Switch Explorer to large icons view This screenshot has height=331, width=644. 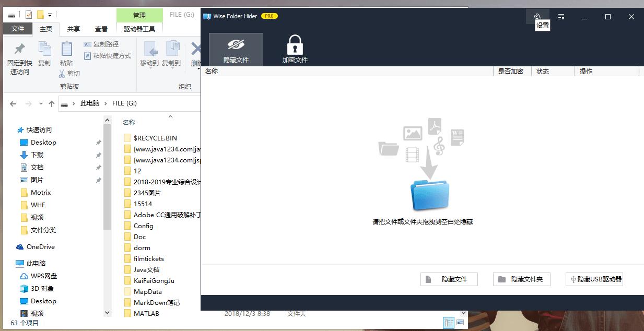click(x=460, y=323)
